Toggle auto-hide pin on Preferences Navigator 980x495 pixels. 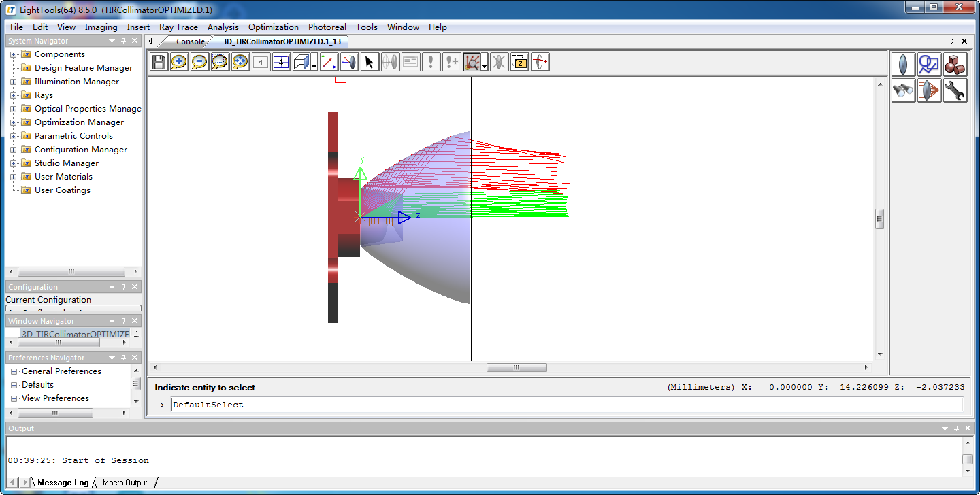click(124, 358)
